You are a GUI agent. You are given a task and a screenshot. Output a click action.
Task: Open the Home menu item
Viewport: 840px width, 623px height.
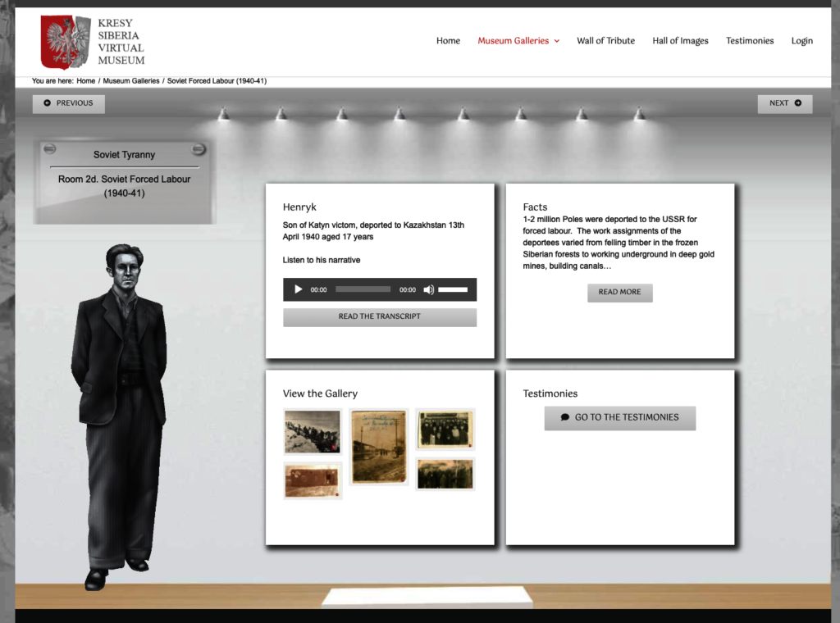click(448, 41)
